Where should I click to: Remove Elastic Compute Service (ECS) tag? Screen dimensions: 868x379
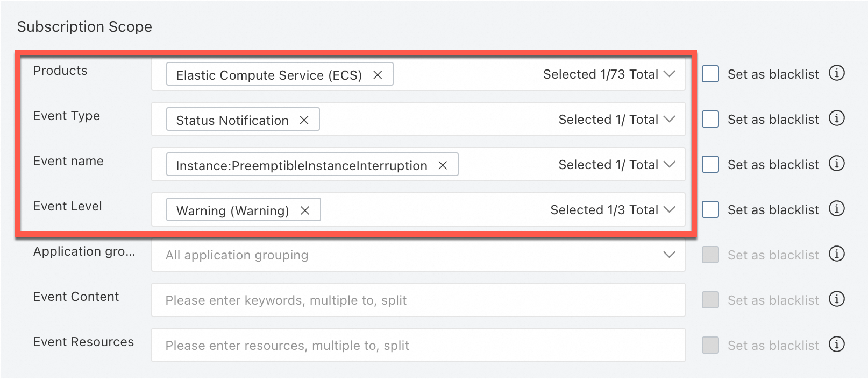tap(378, 75)
